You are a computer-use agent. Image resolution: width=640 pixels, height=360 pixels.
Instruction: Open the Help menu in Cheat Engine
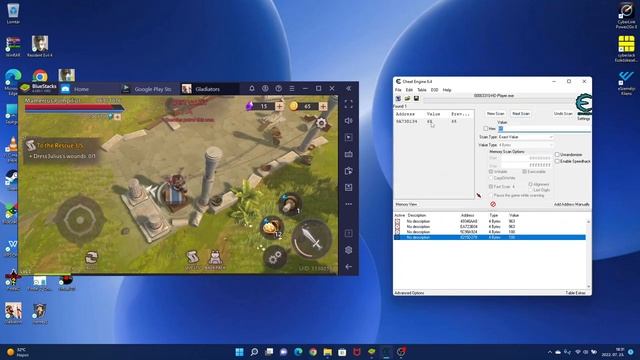pos(447,90)
